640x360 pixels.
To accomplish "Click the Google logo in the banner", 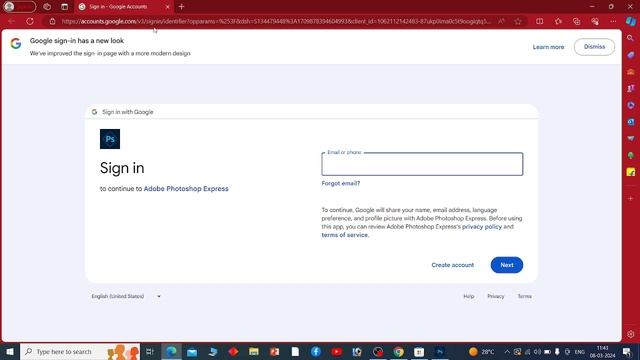I will (x=16, y=43).
